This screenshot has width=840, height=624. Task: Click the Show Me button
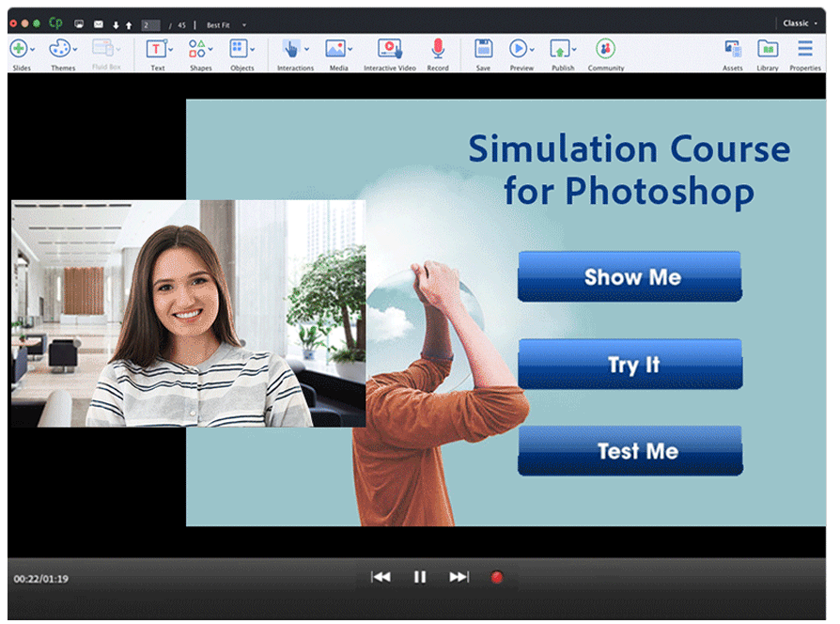point(630,276)
